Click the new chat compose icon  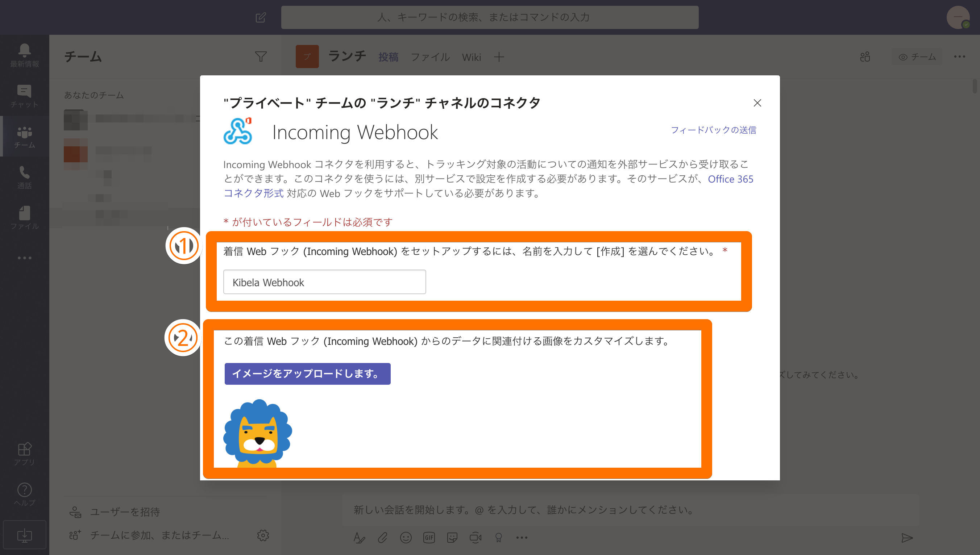(x=261, y=17)
